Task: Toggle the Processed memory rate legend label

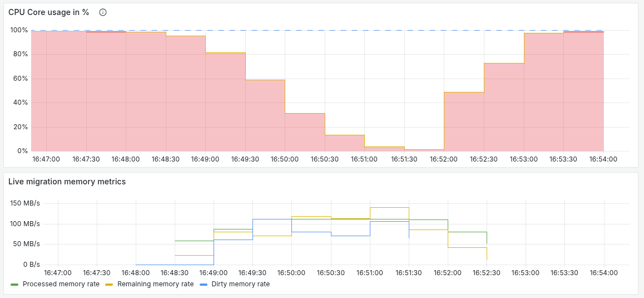Action: pyautogui.click(x=61, y=284)
